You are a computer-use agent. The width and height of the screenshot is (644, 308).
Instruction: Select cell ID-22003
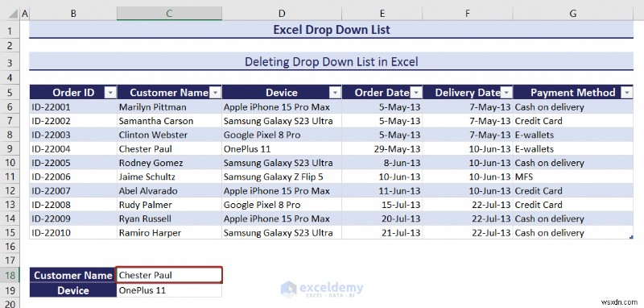(73, 135)
